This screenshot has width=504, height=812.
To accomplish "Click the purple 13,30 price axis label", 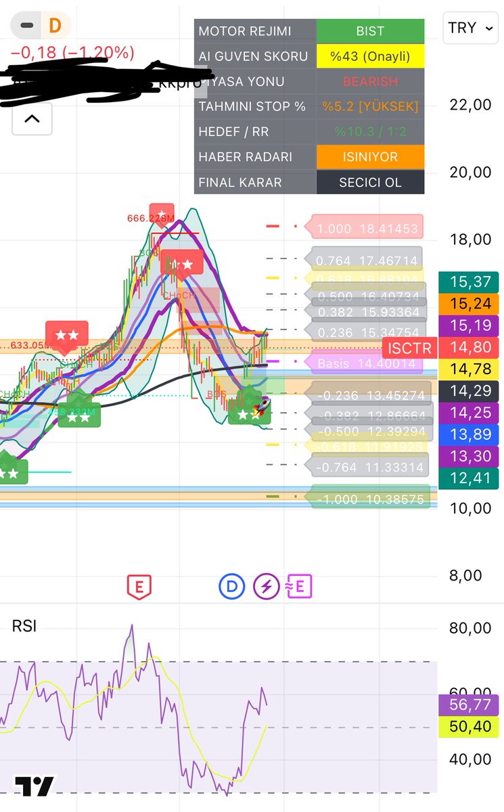I will pyautogui.click(x=469, y=456).
